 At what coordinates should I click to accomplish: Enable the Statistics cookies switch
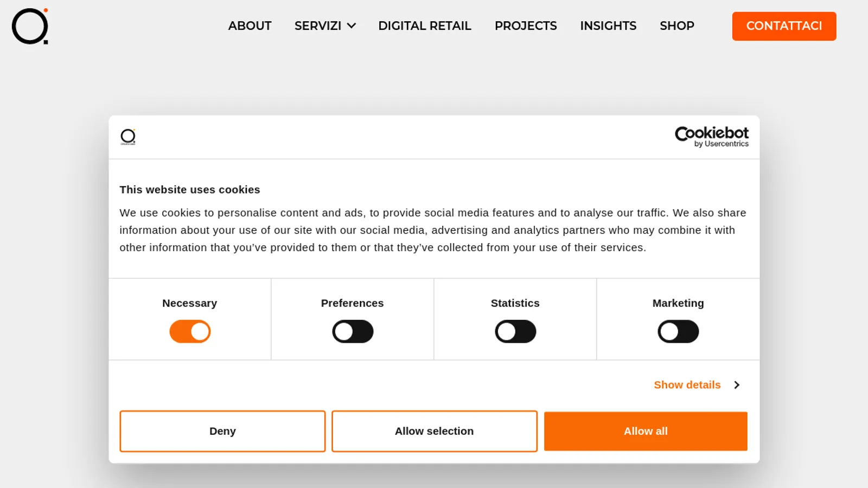(x=515, y=331)
